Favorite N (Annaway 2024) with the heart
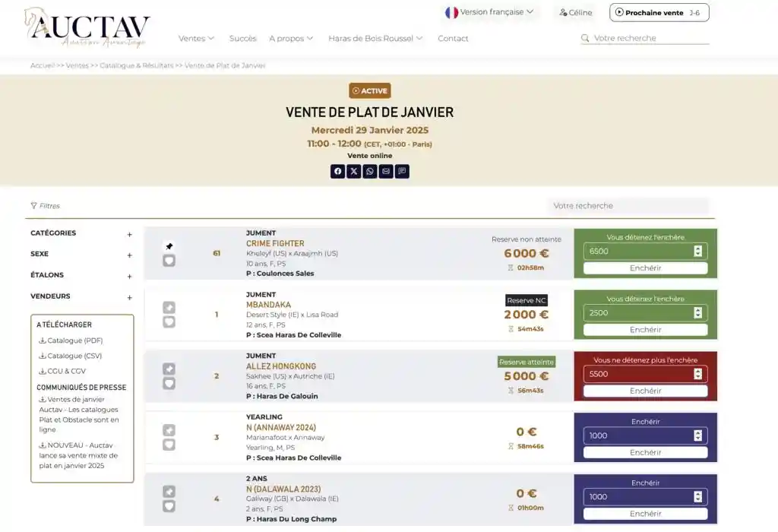This screenshot has width=778, height=532. tap(169, 445)
